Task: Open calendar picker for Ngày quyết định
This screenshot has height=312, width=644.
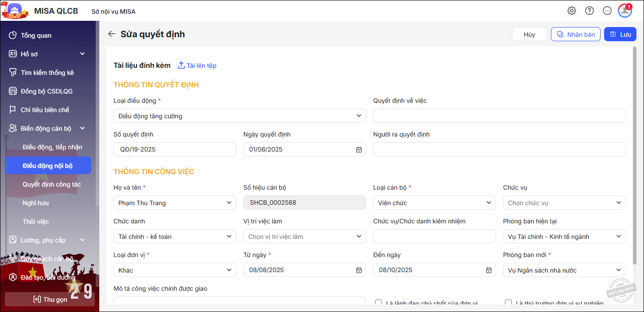Action: click(359, 150)
